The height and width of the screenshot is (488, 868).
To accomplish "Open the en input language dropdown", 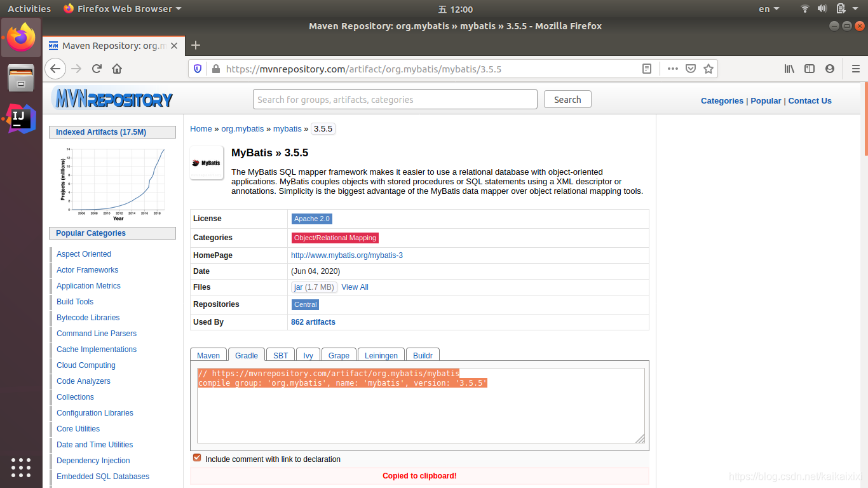I will coord(769,9).
